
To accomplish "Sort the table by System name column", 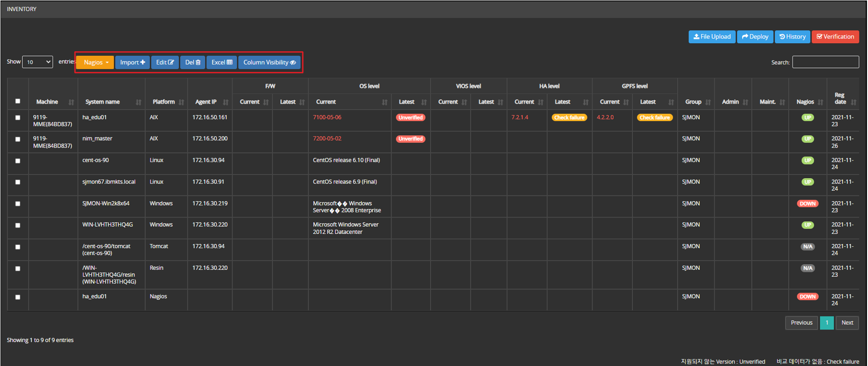I will click(x=111, y=102).
